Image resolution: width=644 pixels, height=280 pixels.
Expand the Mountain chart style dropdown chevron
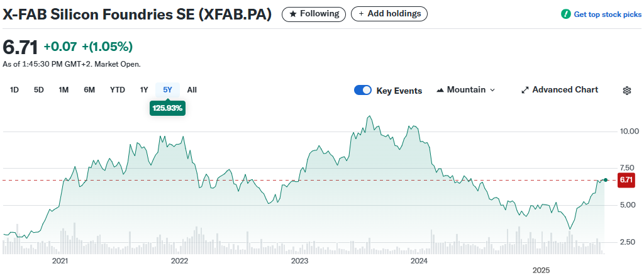(492, 90)
